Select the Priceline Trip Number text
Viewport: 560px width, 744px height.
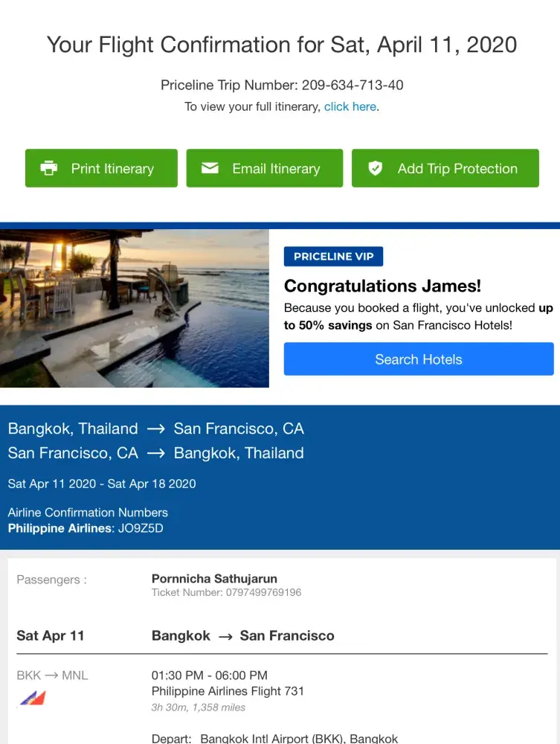coord(282,85)
